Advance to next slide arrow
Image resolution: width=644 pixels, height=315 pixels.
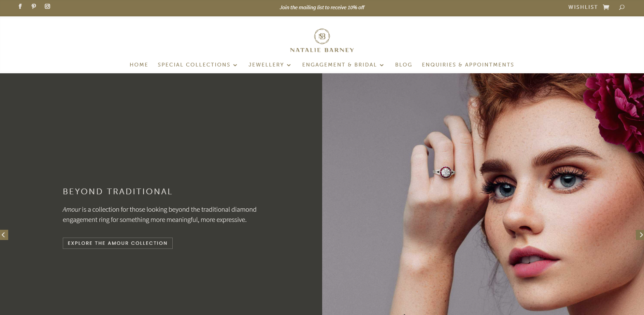[640, 235]
